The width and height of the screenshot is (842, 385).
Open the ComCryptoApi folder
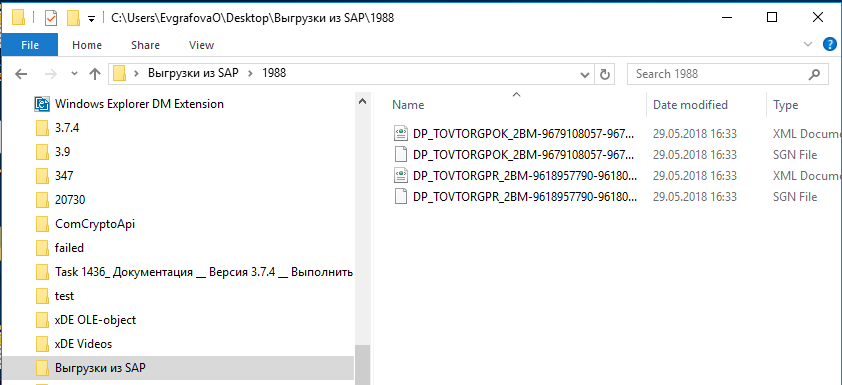tap(95, 224)
